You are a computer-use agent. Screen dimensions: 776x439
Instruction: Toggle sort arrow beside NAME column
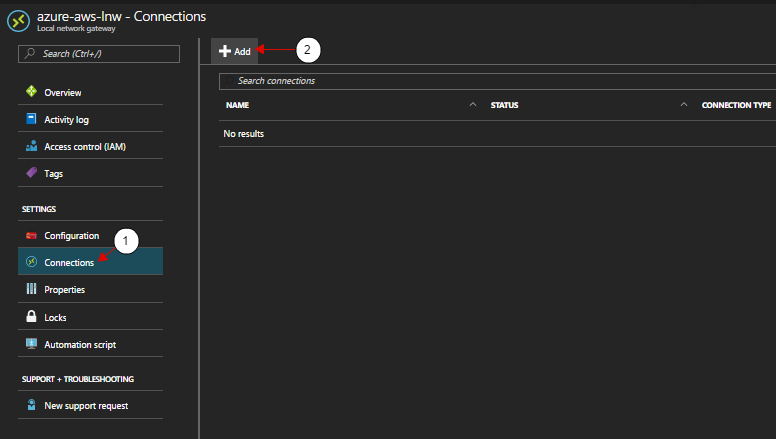coord(473,104)
